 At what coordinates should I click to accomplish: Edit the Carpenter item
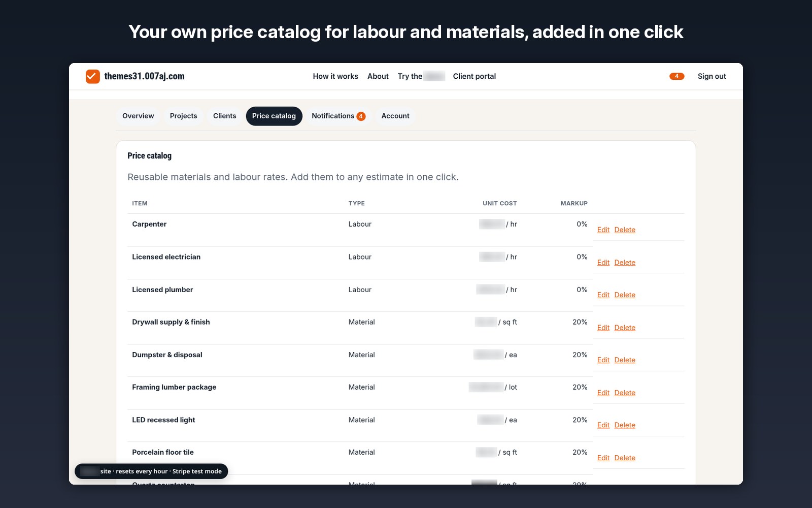pyautogui.click(x=603, y=230)
